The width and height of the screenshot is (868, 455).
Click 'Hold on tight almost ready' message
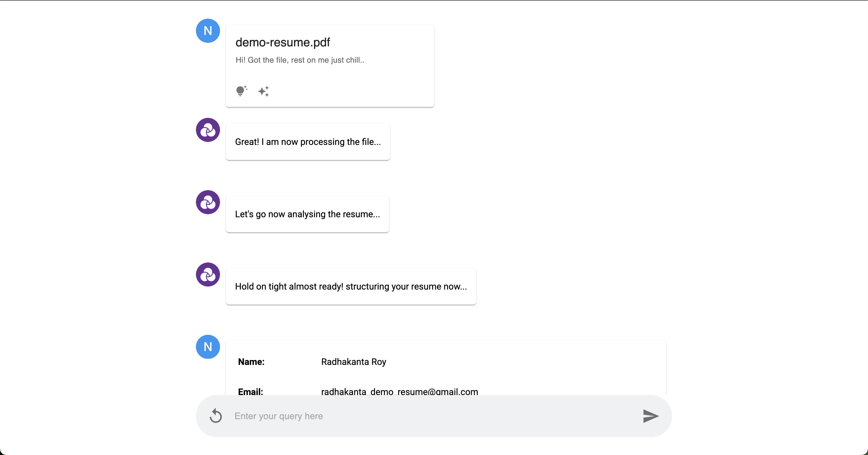click(351, 286)
